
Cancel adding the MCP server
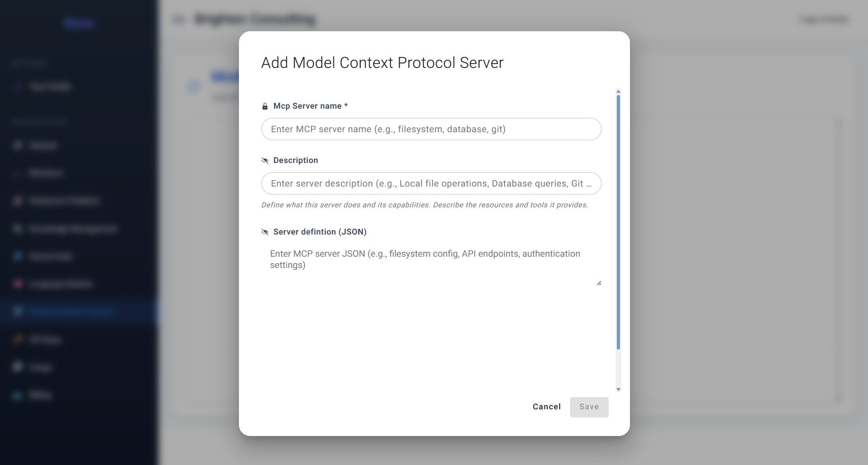tap(547, 407)
